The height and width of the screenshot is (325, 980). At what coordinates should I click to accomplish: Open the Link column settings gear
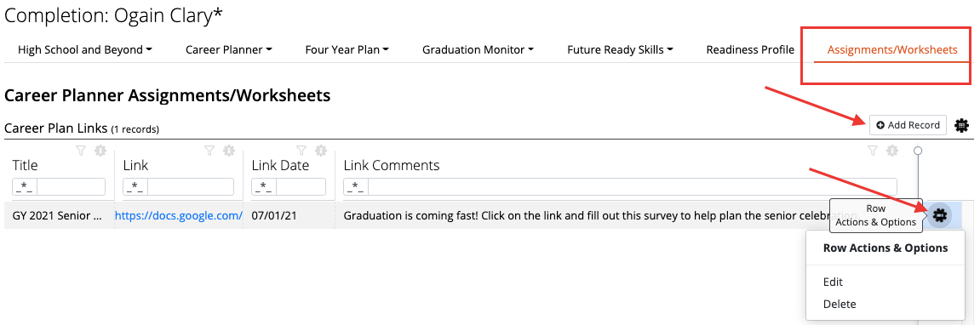point(229,151)
